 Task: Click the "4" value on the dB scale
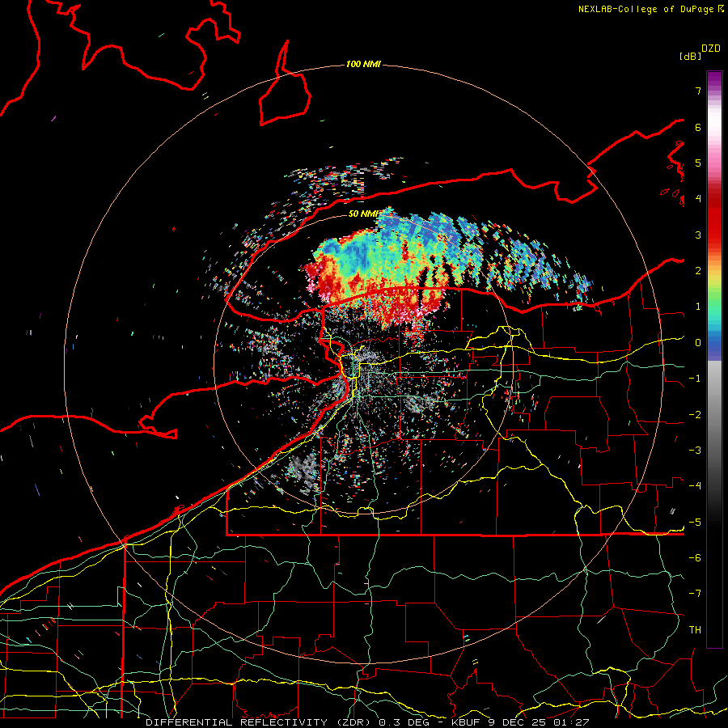(x=698, y=199)
